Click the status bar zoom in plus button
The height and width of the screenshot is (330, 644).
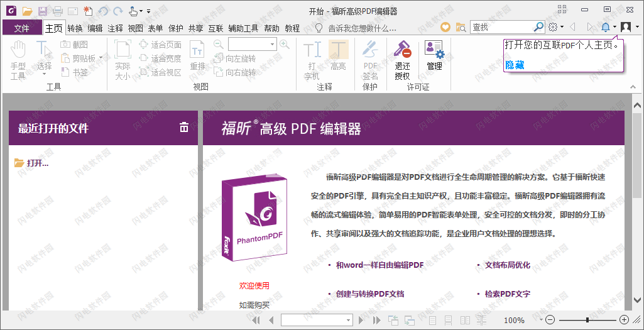pos(624,320)
